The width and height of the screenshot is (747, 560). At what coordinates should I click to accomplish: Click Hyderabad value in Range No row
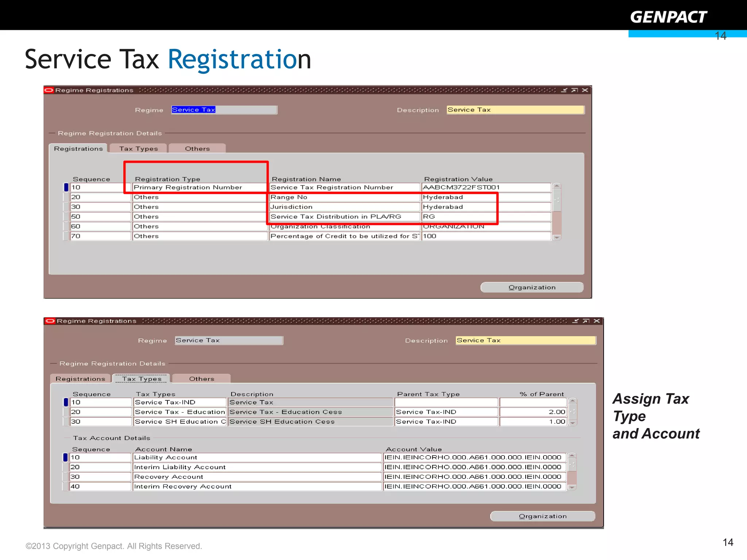(486, 197)
